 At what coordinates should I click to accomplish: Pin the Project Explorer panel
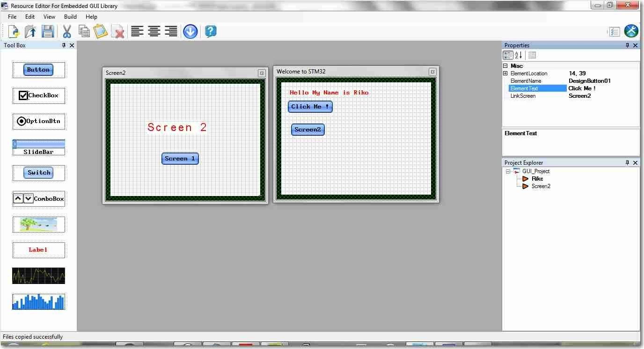pyautogui.click(x=628, y=163)
